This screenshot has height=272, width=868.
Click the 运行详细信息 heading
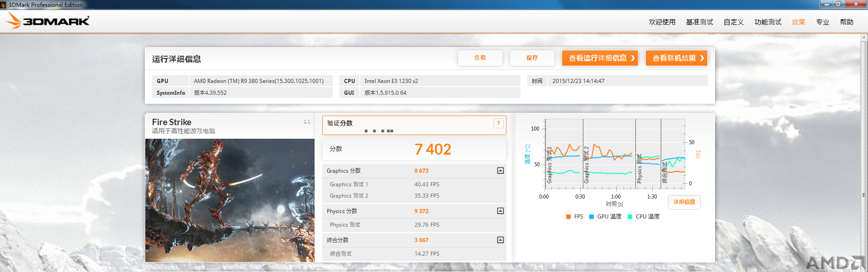coord(176,59)
